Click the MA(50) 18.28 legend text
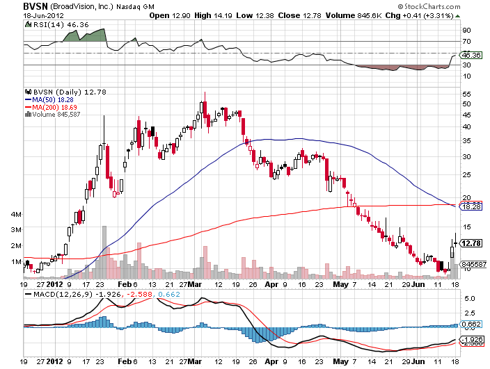Viewport: 490px width, 369px height. (x=53, y=100)
